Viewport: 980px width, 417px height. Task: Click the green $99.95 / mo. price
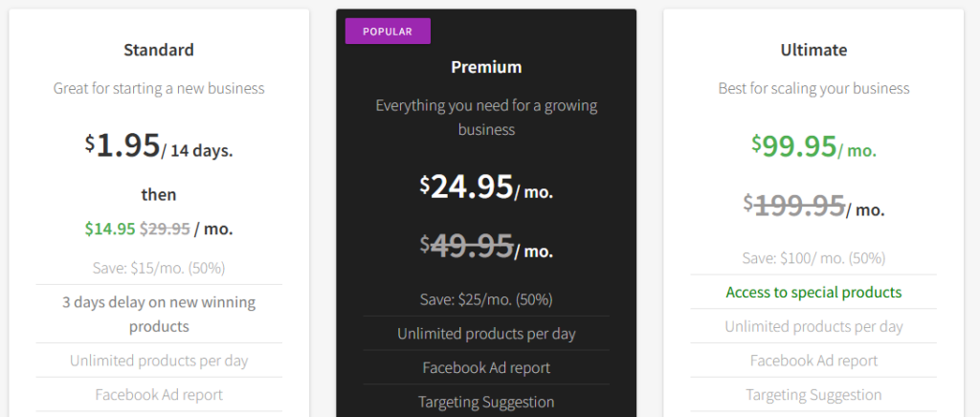pyautogui.click(x=813, y=146)
